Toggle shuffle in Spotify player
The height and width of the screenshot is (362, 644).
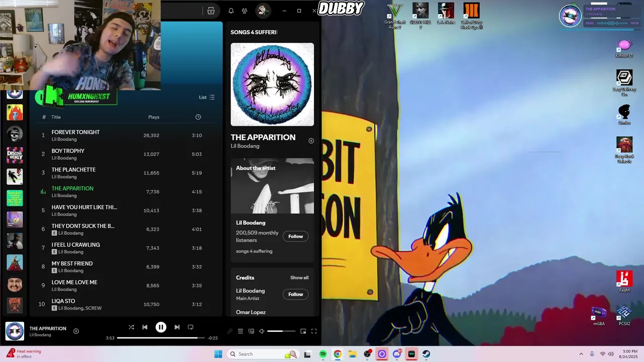click(x=131, y=327)
